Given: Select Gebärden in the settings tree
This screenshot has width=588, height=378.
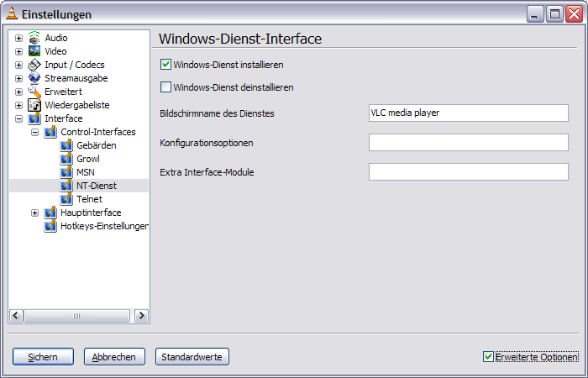Looking at the screenshot, I should coord(96,145).
